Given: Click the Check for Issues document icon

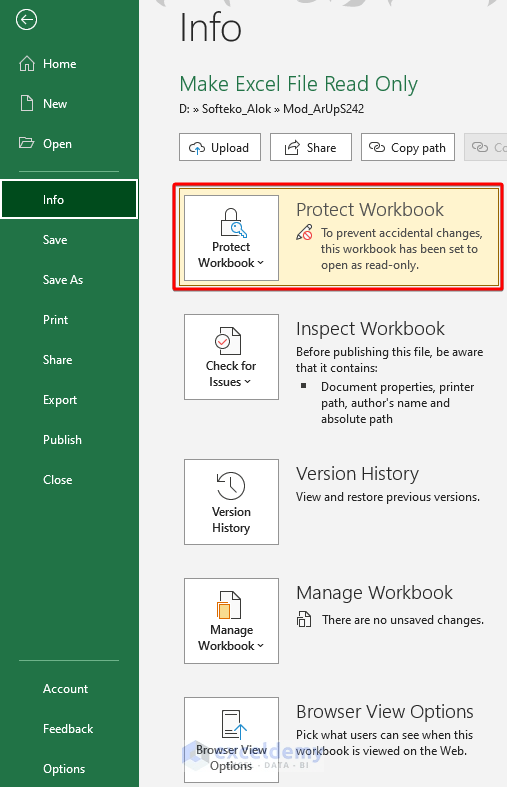Looking at the screenshot, I should (x=228, y=341).
